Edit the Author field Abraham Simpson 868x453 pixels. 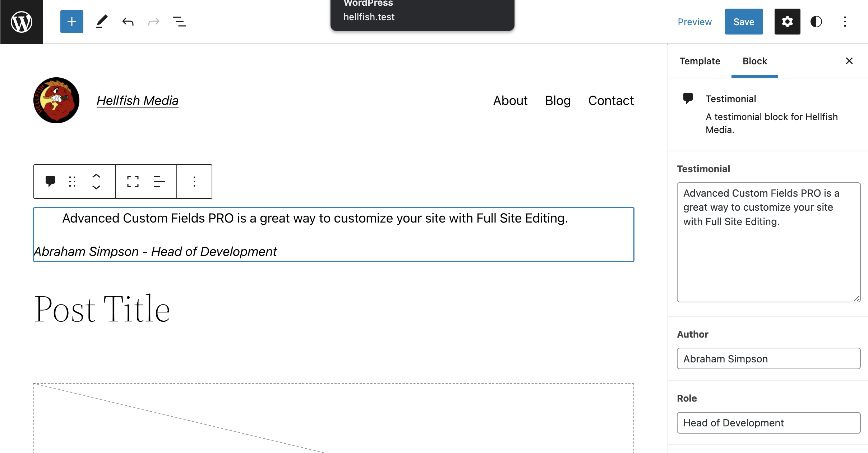(768, 358)
